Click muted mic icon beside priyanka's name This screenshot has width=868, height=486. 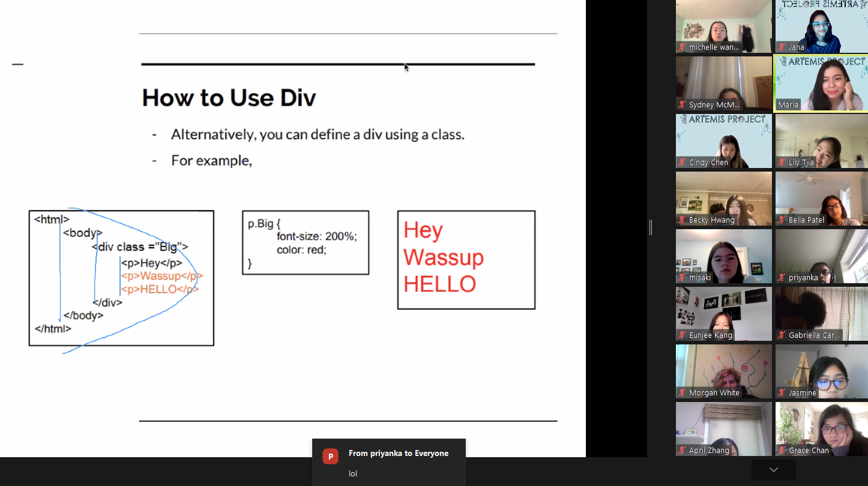(782, 277)
